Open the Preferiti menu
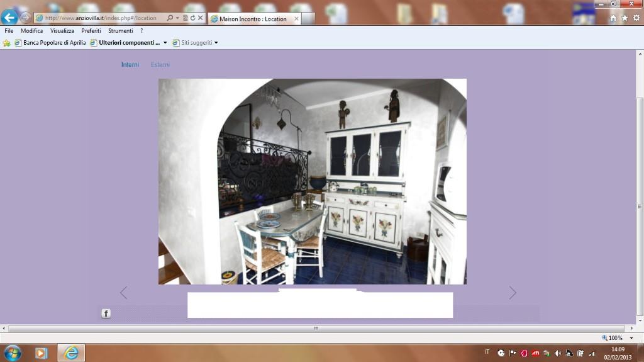Screen dimensions: 644x362 point(91,30)
